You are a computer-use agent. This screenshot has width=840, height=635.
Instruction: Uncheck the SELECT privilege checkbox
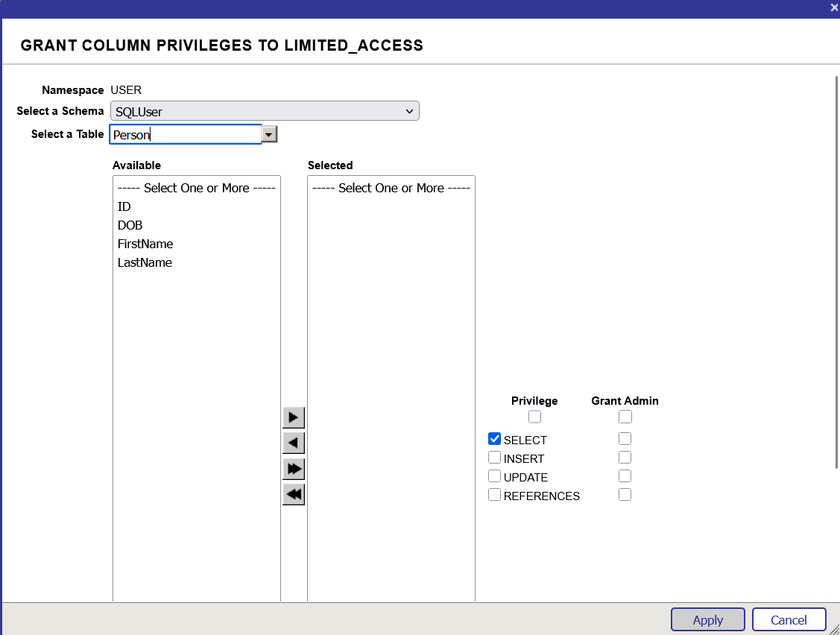(494, 439)
